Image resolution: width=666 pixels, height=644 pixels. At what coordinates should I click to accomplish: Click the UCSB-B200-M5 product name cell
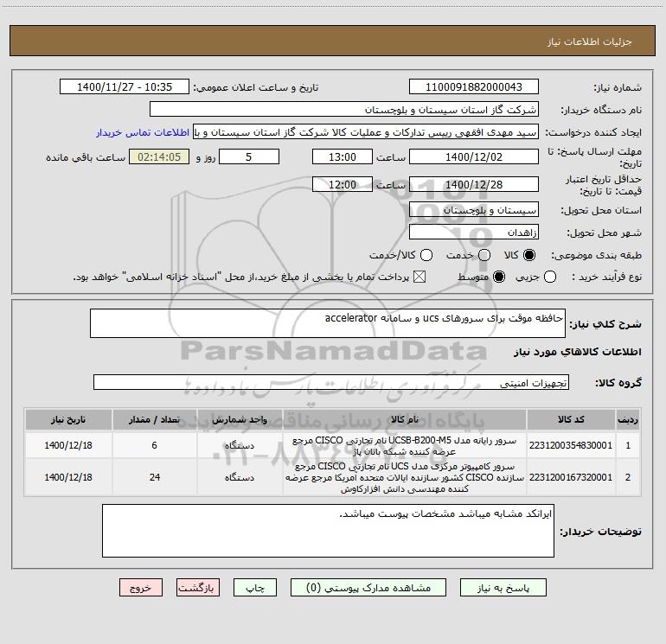pos(405,446)
